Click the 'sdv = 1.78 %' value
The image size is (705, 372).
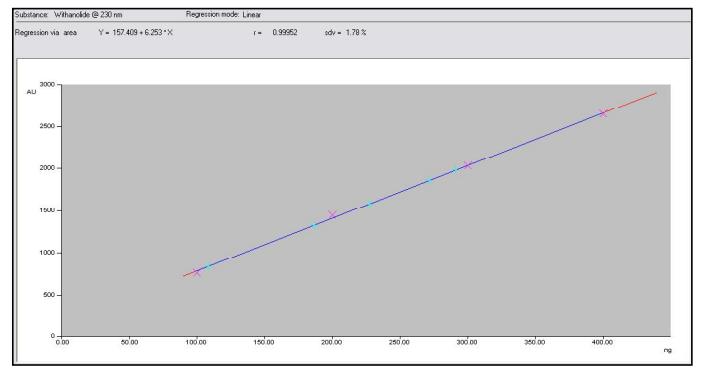click(x=346, y=32)
